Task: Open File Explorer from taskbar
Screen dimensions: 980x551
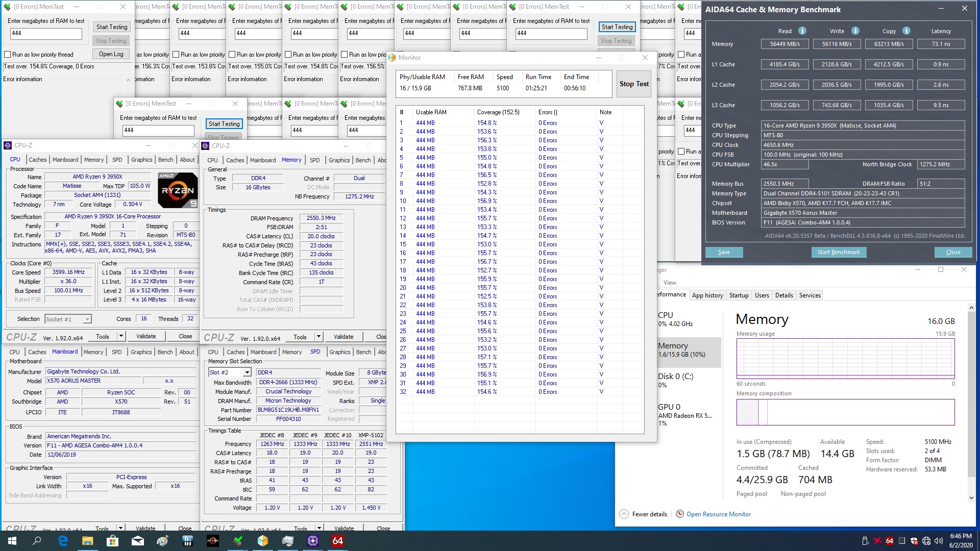Action: pyautogui.click(x=87, y=541)
